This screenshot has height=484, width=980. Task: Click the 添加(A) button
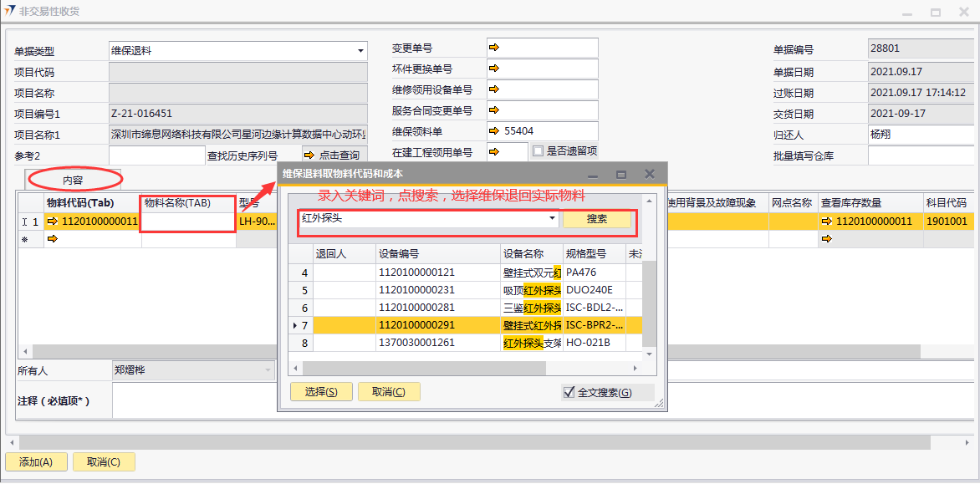[35, 462]
